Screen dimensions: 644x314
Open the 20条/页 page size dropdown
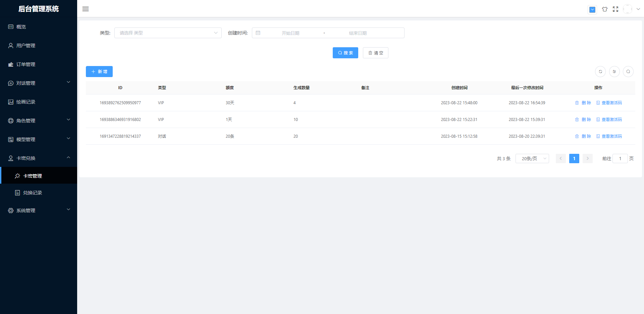(x=532, y=159)
